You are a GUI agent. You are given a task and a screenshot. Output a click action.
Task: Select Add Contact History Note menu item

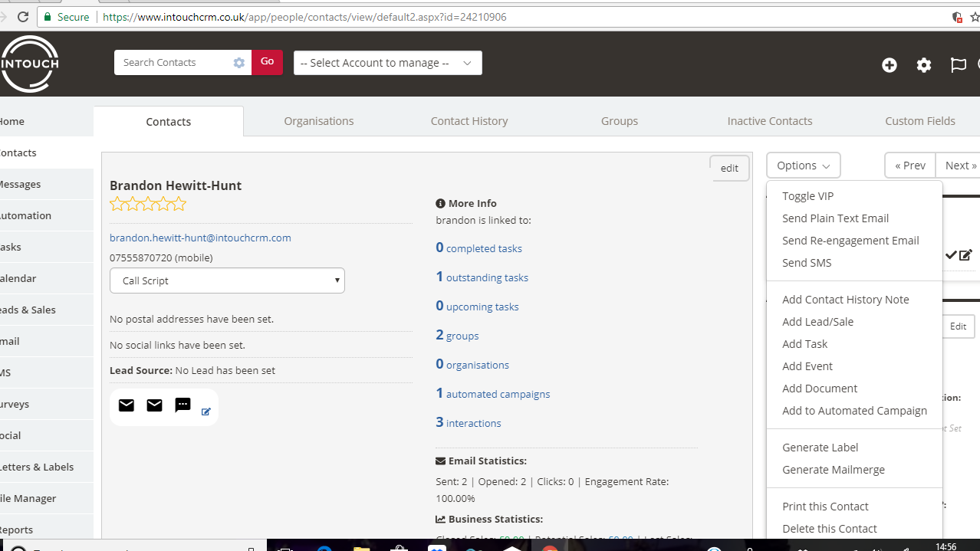click(x=845, y=300)
